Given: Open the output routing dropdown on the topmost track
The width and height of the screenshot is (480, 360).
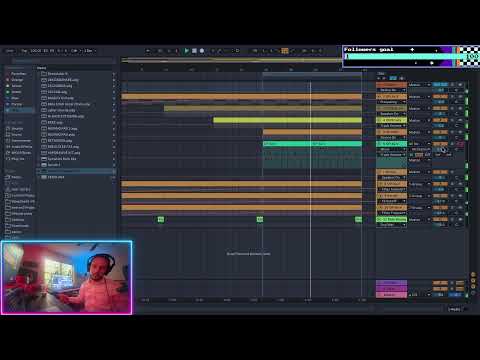Looking at the screenshot, I should [x=419, y=85].
